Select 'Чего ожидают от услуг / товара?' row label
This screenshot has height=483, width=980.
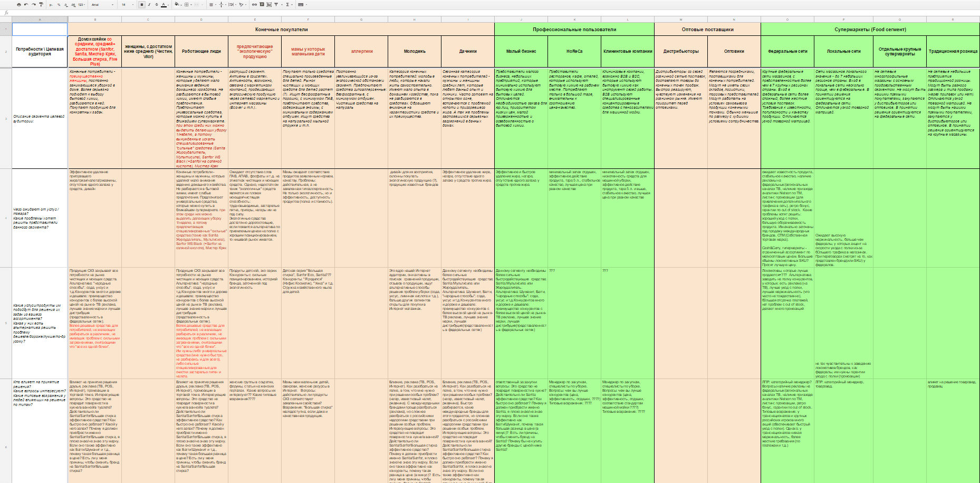pos(40,218)
